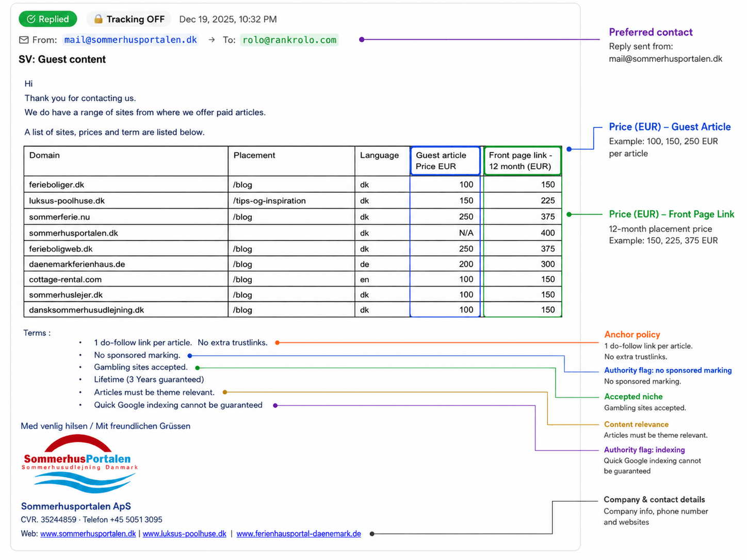Click the CVR and Telefon +45 5051 3095 line
The image size is (747, 560).
pyautogui.click(x=91, y=520)
